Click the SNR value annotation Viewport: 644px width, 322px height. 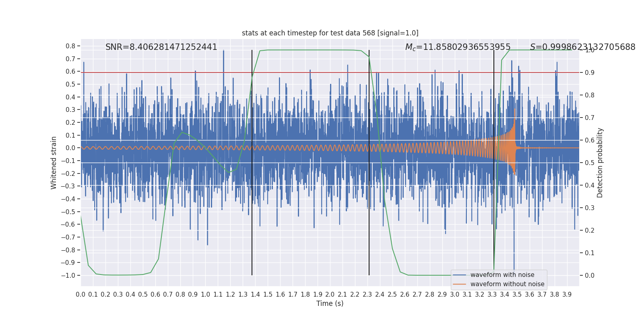click(x=161, y=47)
